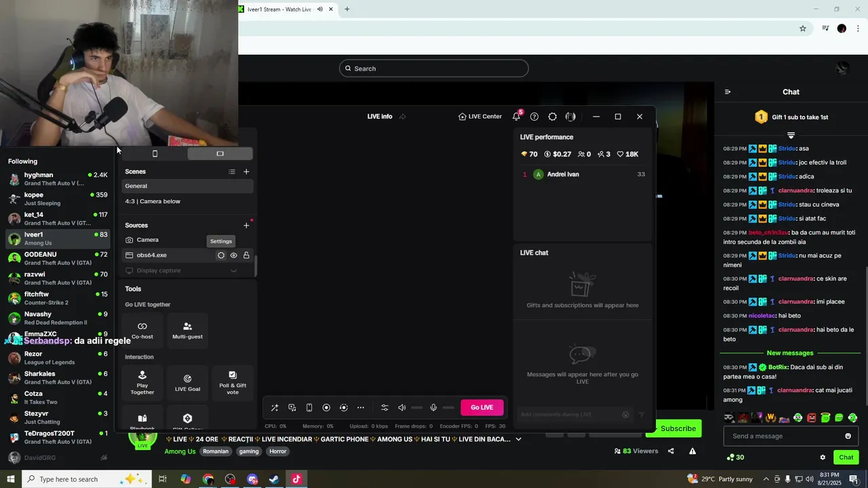This screenshot has width=868, height=488.
Task: Select the General scene
Action: point(188,186)
